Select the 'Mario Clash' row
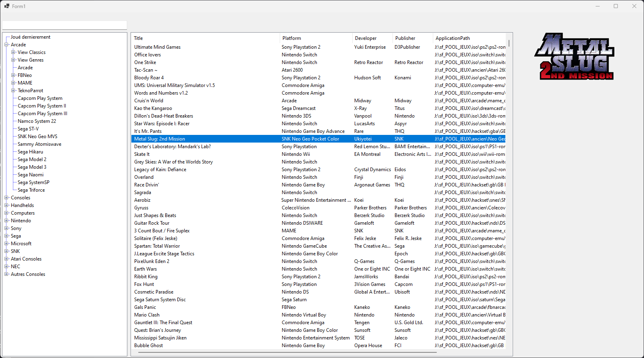 pyautogui.click(x=318, y=315)
